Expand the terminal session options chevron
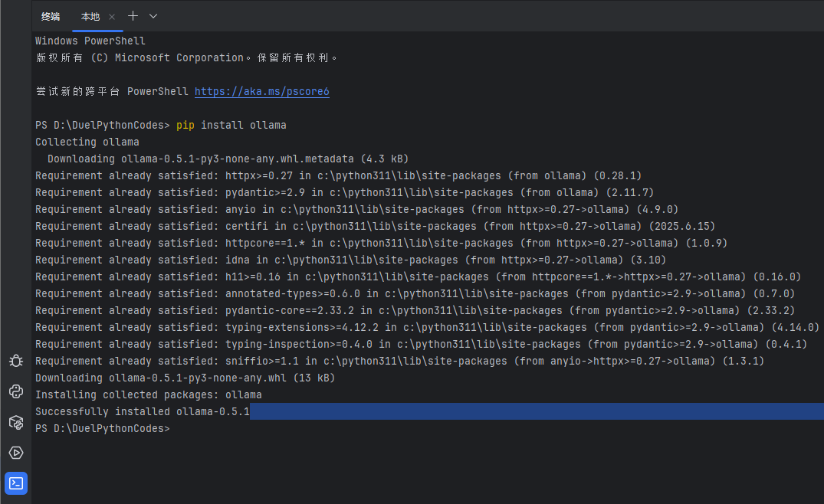 pyautogui.click(x=153, y=16)
